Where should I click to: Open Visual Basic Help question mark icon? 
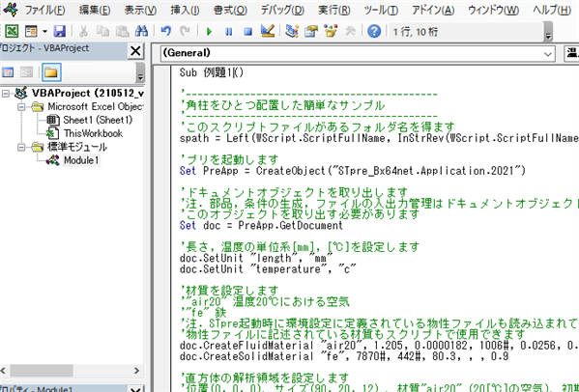374,31
